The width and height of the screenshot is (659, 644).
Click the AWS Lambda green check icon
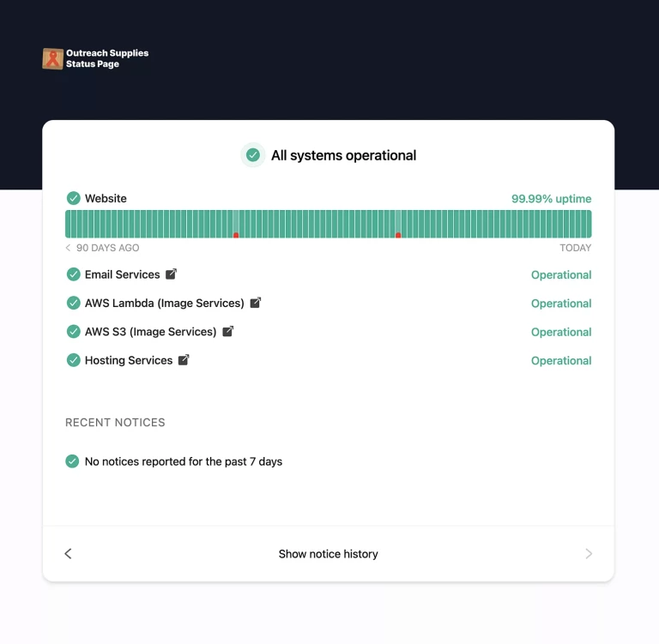coord(73,303)
